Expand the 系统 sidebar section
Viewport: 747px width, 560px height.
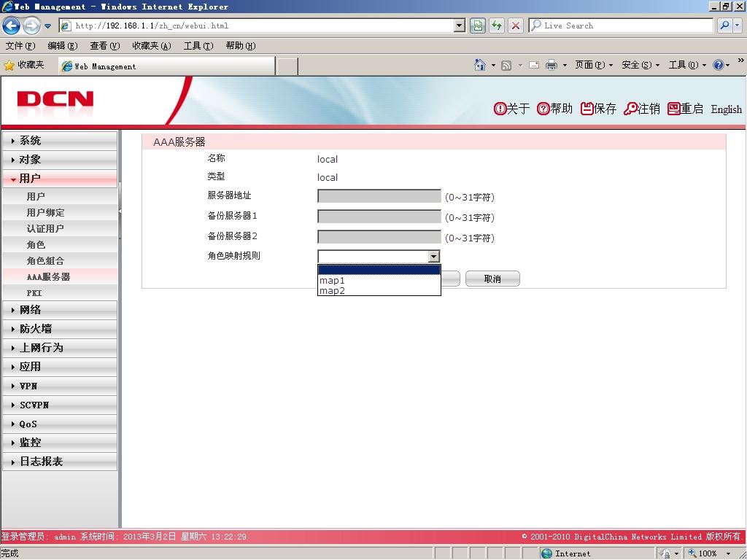pyautogui.click(x=60, y=141)
